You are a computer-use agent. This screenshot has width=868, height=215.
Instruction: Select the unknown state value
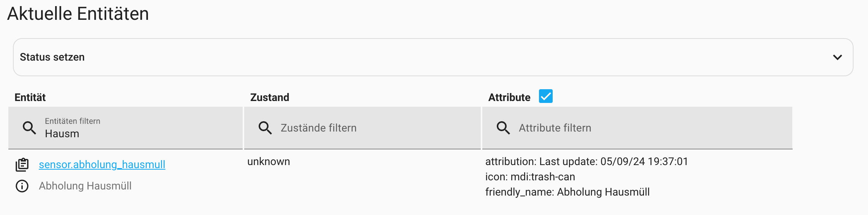pyautogui.click(x=269, y=162)
